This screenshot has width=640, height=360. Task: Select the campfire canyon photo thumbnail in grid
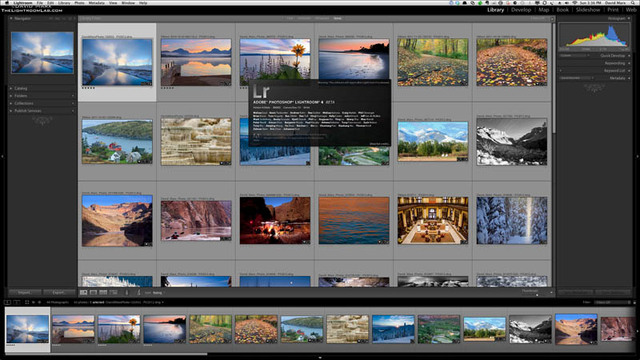pos(275,220)
